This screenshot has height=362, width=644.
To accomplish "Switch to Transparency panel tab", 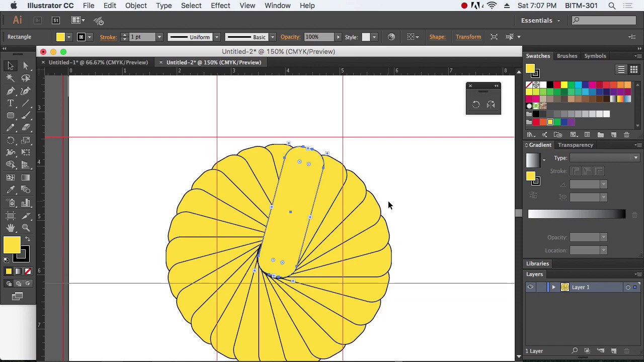I will (575, 145).
